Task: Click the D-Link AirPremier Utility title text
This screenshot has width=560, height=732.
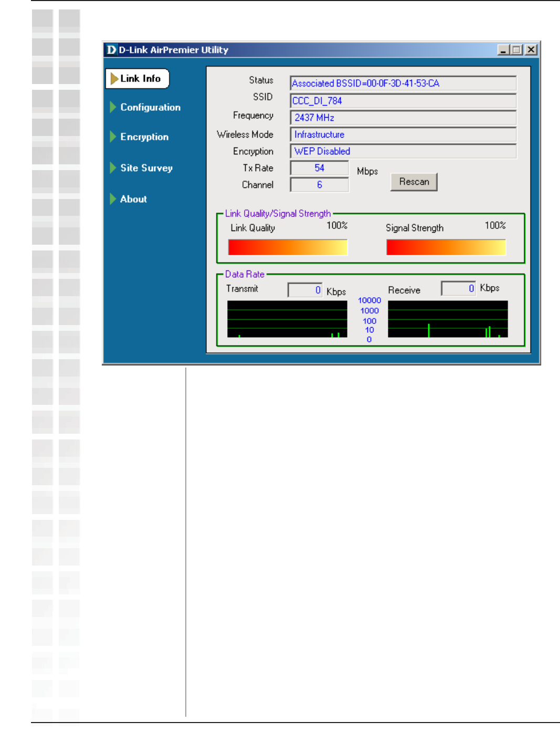Action: pos(174,50)
